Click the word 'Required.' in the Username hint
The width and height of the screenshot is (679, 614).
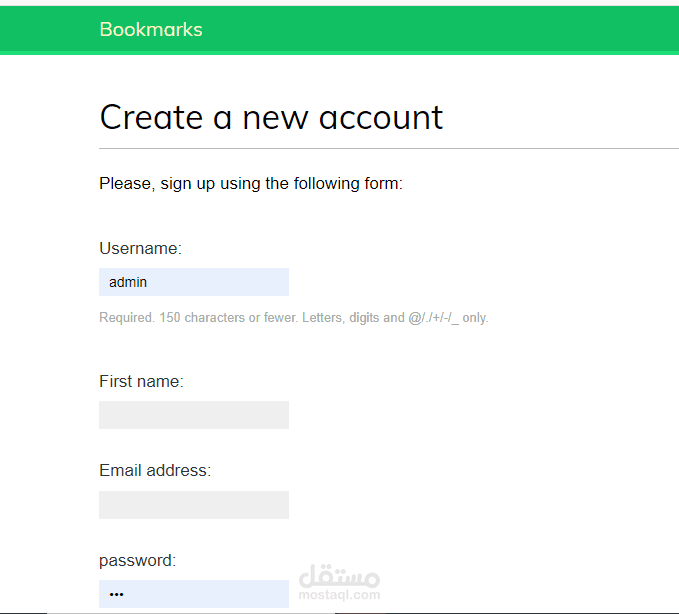pyautogui.click(x=126, y=318)
